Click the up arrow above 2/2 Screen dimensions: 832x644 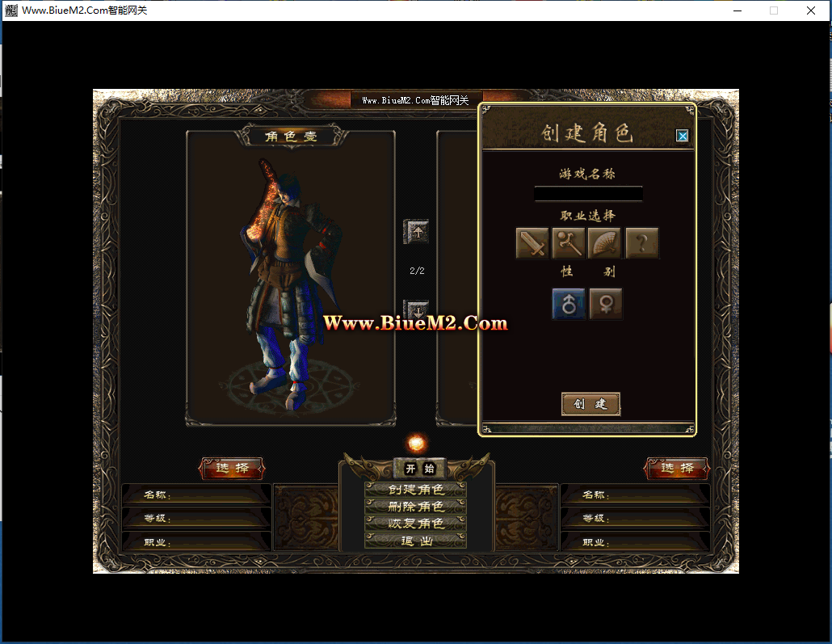click(x=417, y=231)
